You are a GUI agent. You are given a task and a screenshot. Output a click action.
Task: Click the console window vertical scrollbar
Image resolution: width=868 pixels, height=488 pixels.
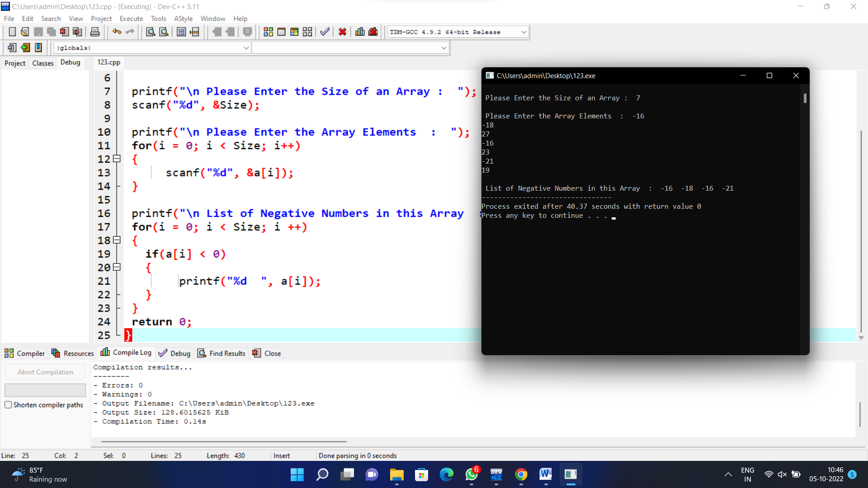[805, 99]
